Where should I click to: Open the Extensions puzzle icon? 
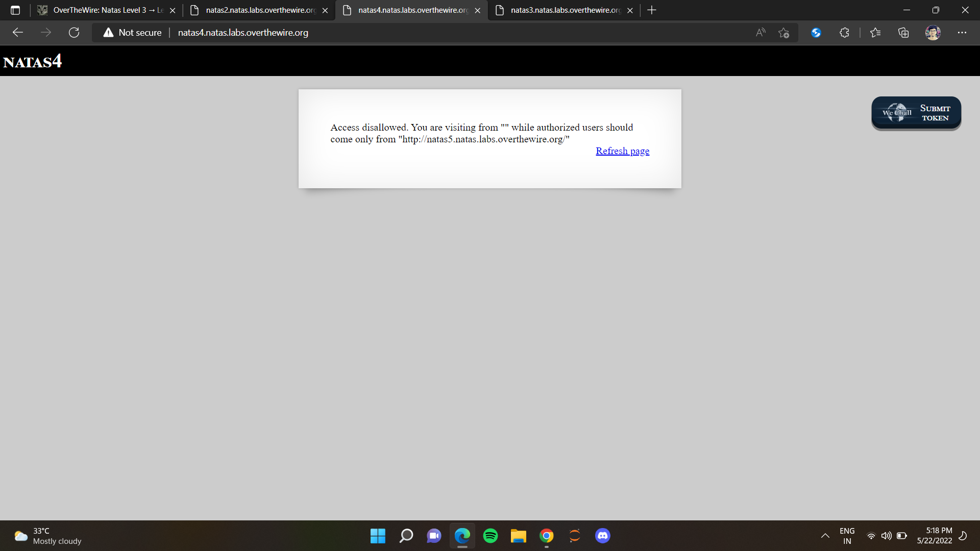(x=844, y=33)
